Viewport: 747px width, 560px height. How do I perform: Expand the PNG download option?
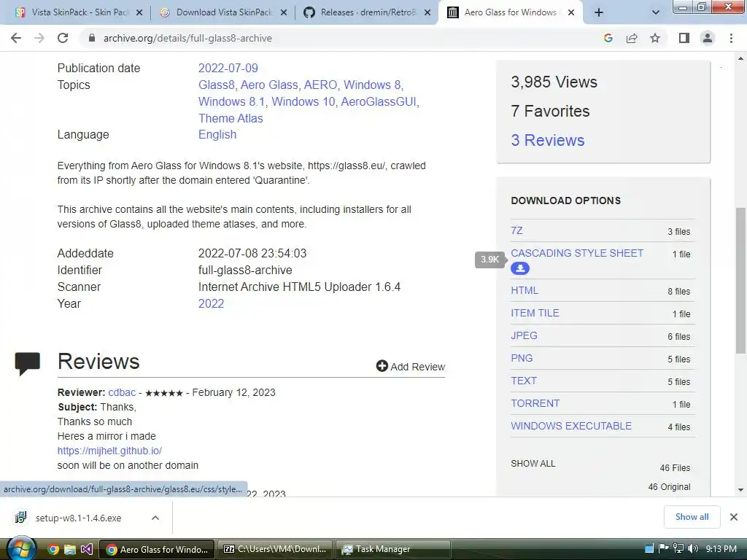pyautogui.click(x=522, y=358)
